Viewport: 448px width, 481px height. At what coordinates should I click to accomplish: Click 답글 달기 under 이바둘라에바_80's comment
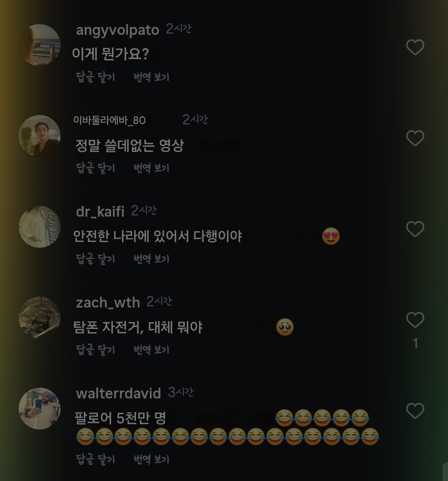pos(95,168)
